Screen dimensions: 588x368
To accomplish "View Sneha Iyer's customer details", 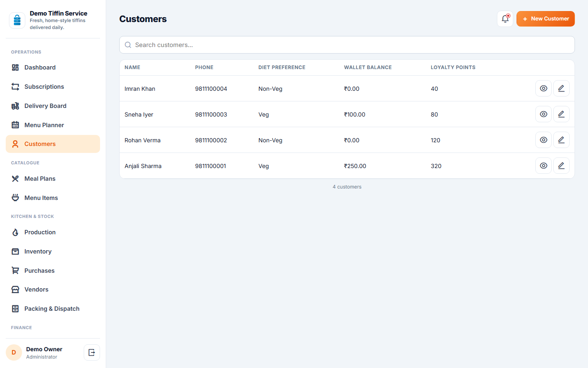I will tap(543, 114).
